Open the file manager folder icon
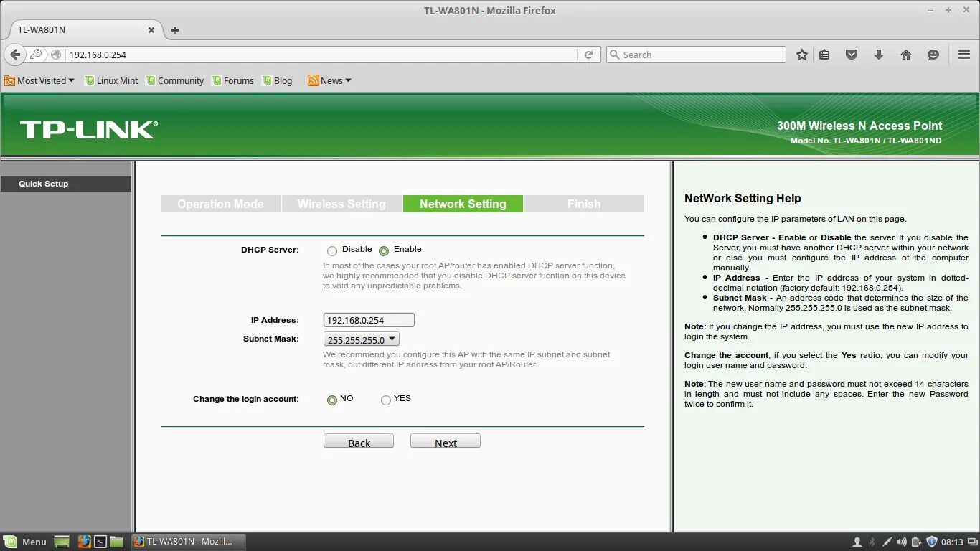The width and height of the screenshot is (980, 551). tap(116, 542)
